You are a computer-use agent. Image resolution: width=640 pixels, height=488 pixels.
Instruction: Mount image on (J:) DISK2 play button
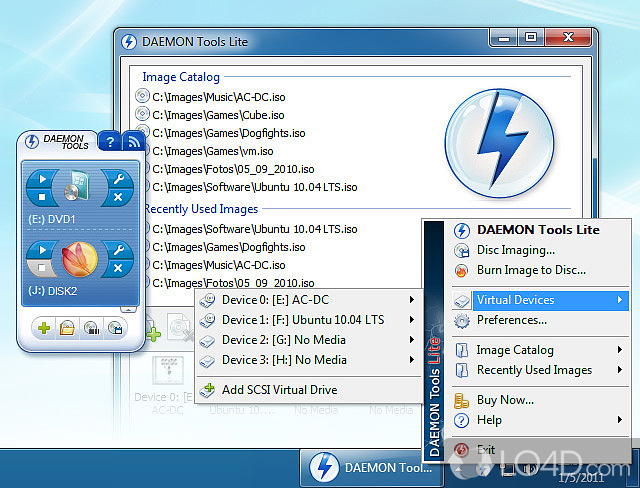pyautogui.click(x=42, y=249)
